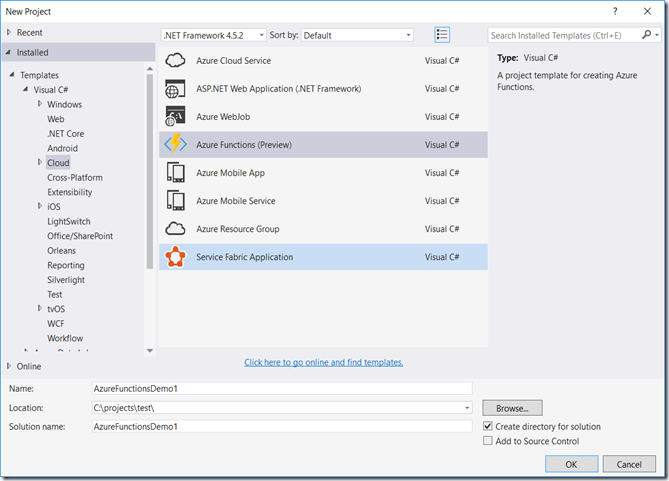Click the project Name input field
The height and width of the screenshot is (481, 669).
click(282, 388)
